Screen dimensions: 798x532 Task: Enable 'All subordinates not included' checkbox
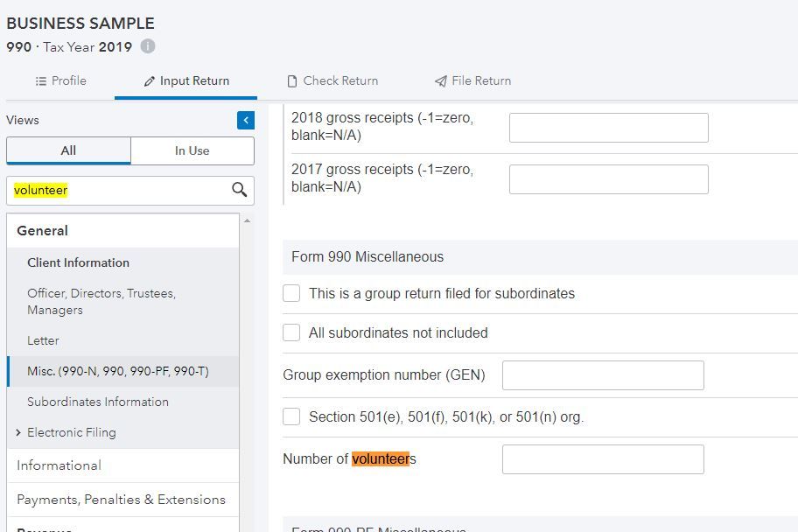[x=291, y=333]
